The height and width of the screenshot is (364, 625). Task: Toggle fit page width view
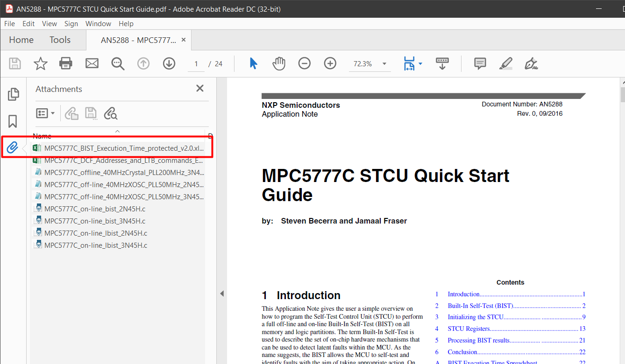pyautogui.click(x=410, y=63)
